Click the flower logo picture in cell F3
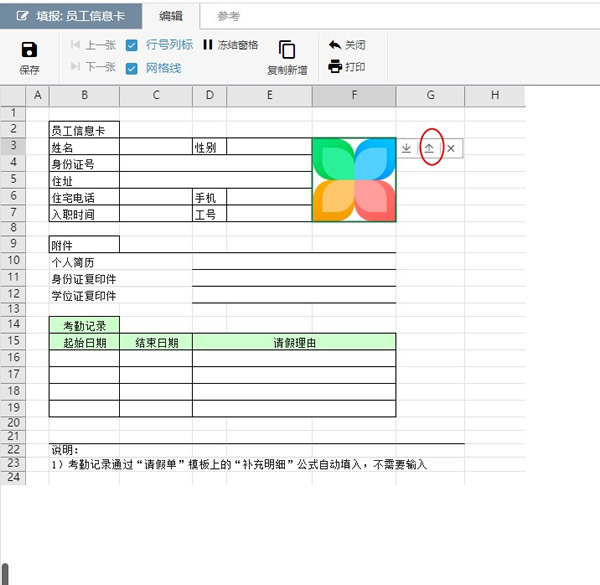Image resolution: width=600 pixels, height=585 pixels. click(x=354, y=180)
